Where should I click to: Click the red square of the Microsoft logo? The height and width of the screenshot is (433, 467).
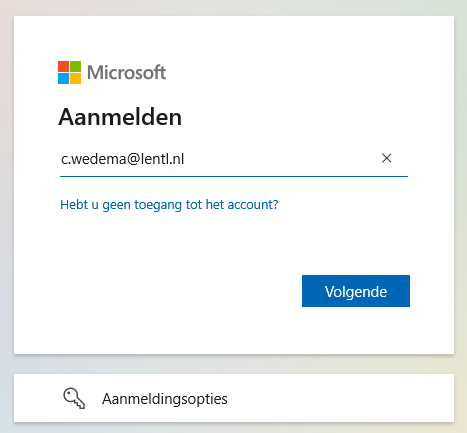pyautogui.click(x=63, y=66)
